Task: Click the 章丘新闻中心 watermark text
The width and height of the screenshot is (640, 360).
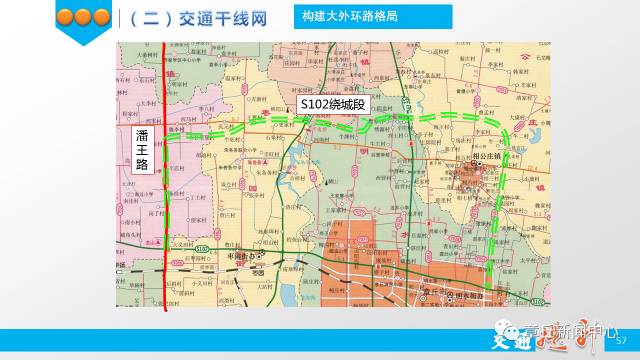Action: coord(570,331)
